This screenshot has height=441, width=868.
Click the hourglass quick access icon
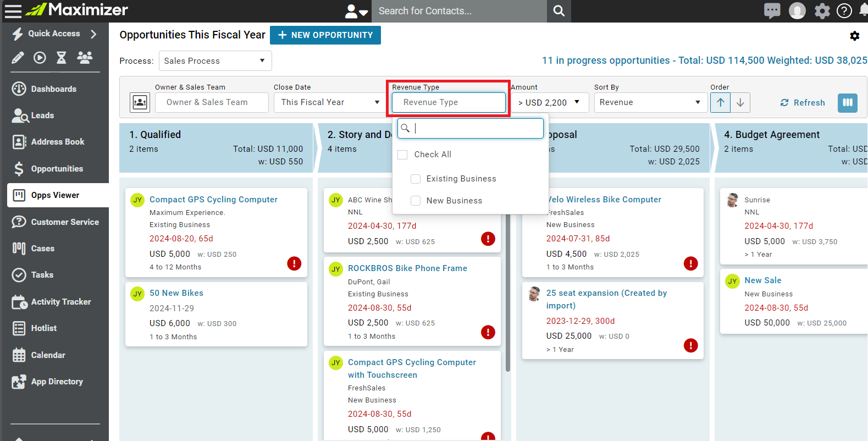62,58
